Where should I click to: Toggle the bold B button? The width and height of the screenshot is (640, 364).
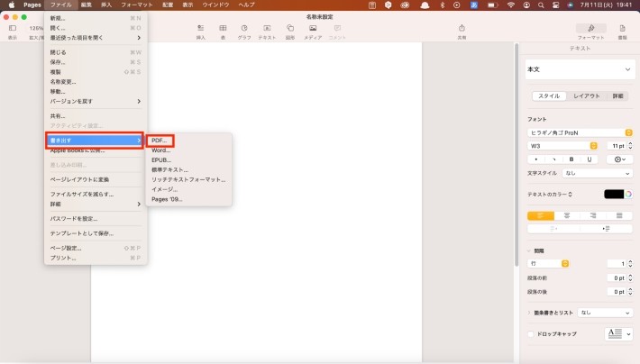[571, 159]
